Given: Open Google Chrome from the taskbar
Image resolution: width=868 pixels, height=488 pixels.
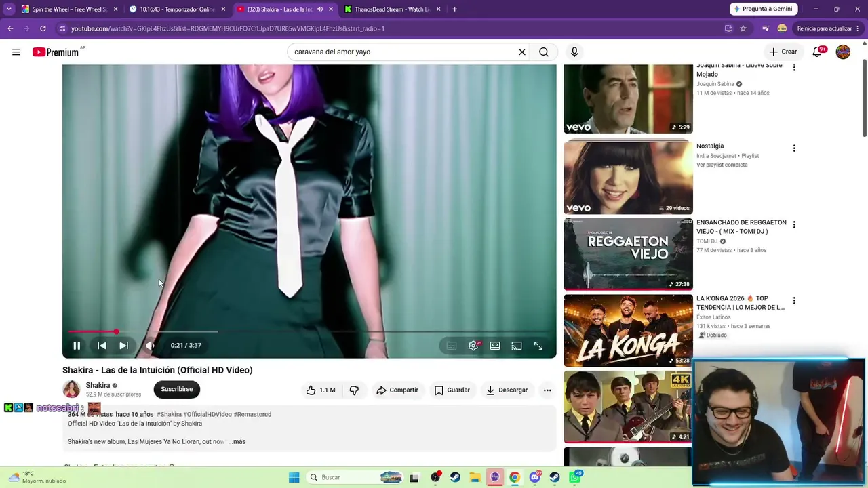Looking at the screenshot, I should [515, 477].
